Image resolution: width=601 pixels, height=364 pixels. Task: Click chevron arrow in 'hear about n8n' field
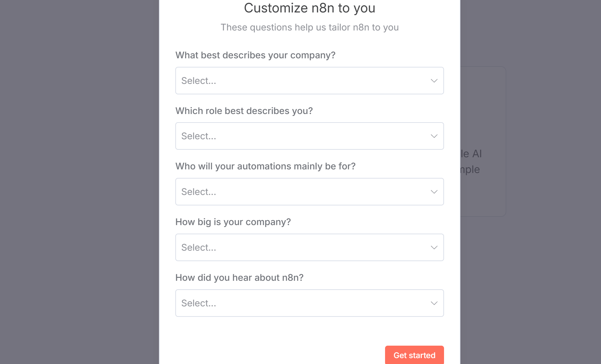pyautogui.click(x=434, y=303)
